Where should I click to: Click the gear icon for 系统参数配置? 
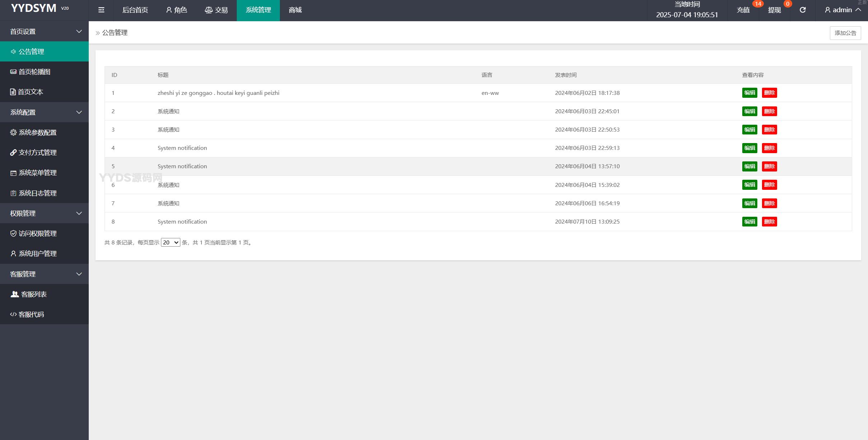(13, 133)
